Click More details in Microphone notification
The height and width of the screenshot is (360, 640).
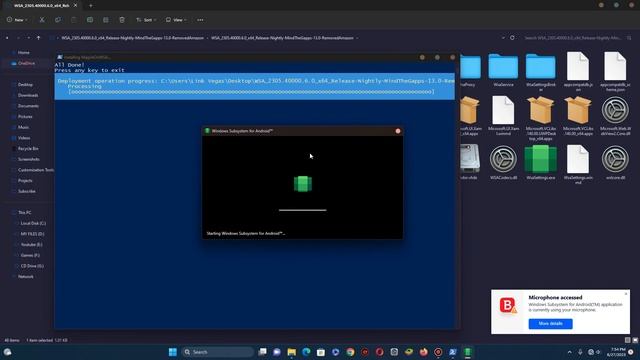[x=550, y=324]
